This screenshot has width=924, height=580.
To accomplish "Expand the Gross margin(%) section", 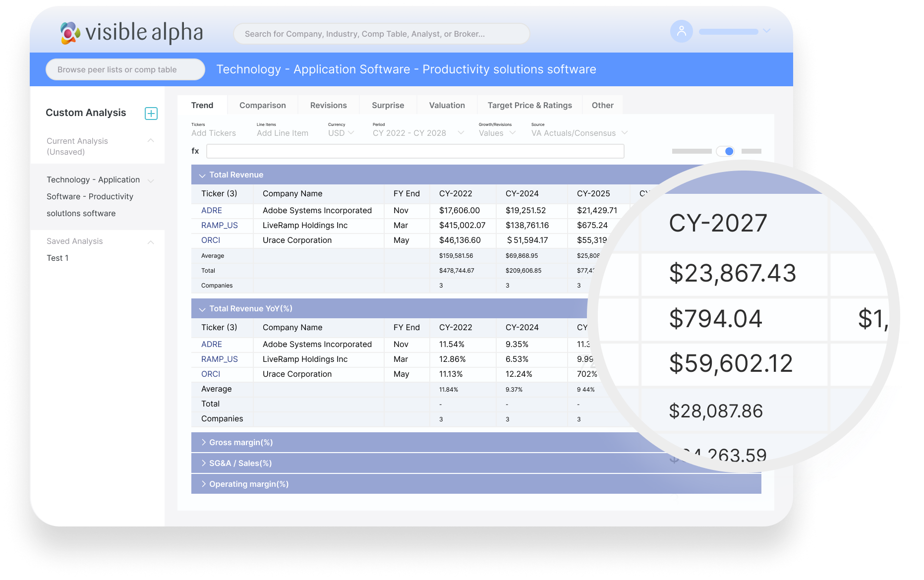I will (x=203, y=442).
